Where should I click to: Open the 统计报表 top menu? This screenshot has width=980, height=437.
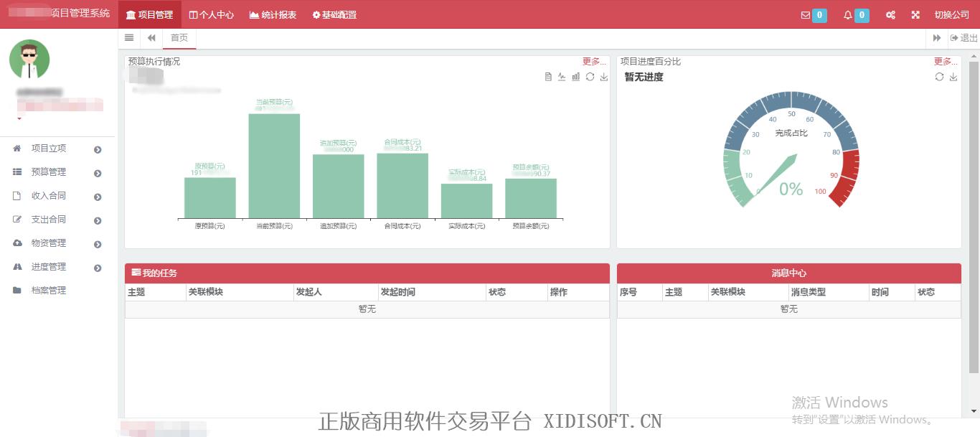[x=273, y=15]
